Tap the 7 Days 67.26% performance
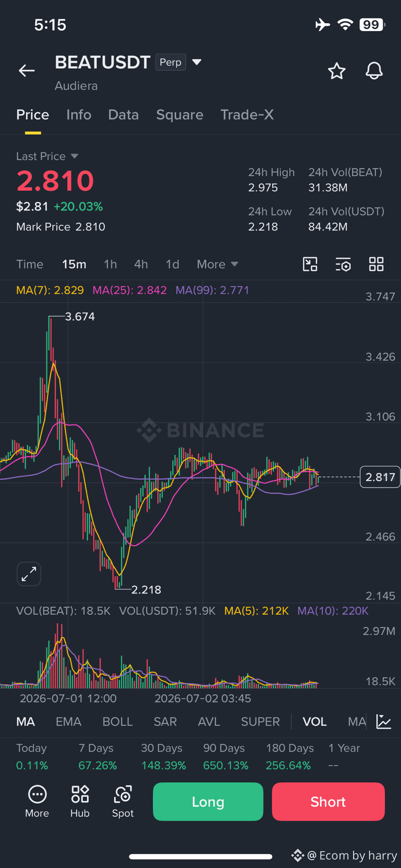The height and width of the screenshot is (868, 401). pyautogui.click(x=97, y=757)
